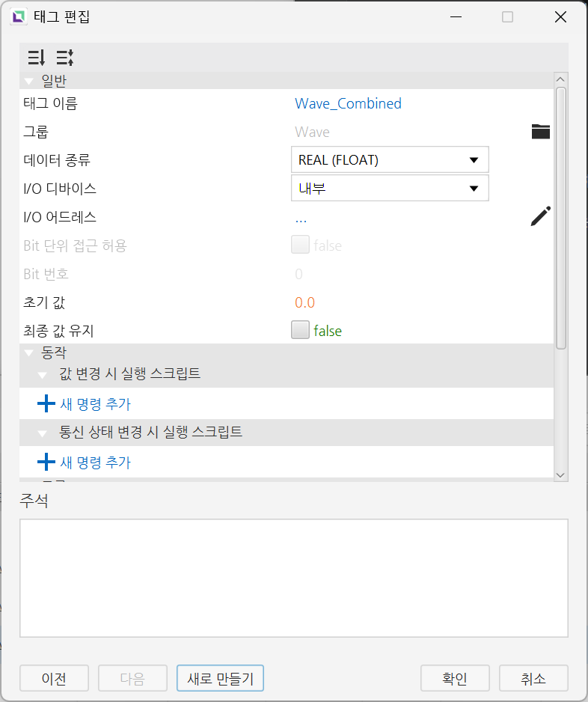588x702 pixels.
Task: Toggle 최종 값 유지 checkbox
Action: 300,330
